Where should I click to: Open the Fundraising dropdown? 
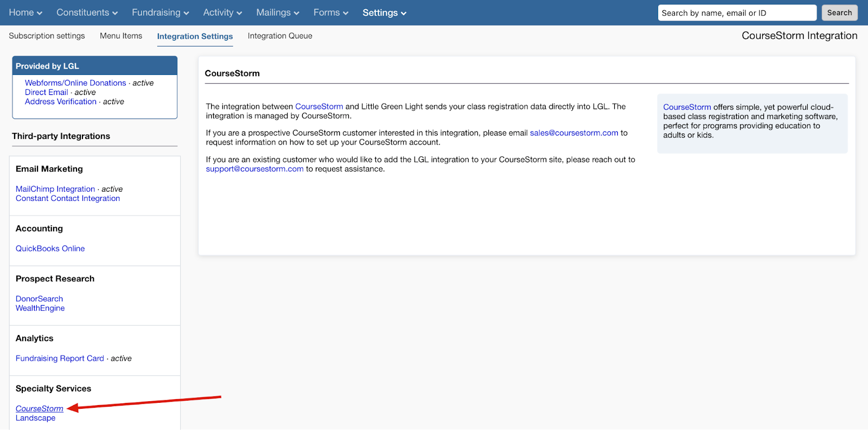coord(161,12)
